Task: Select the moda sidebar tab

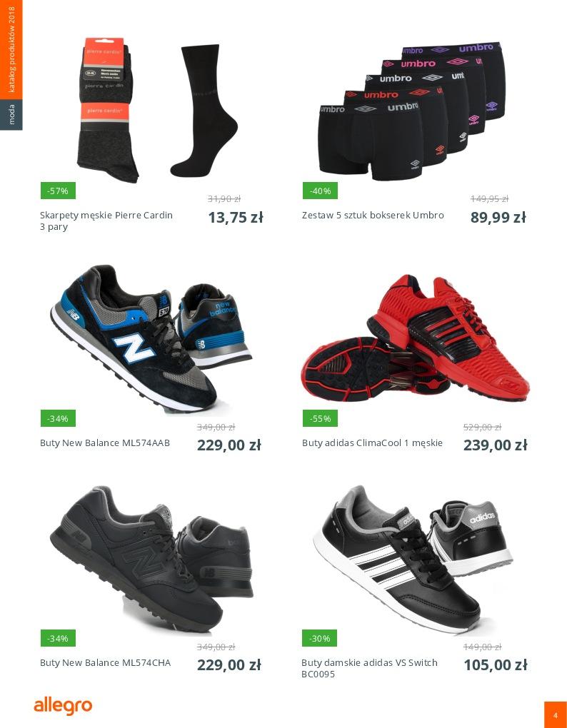Action: coord(11,114)
